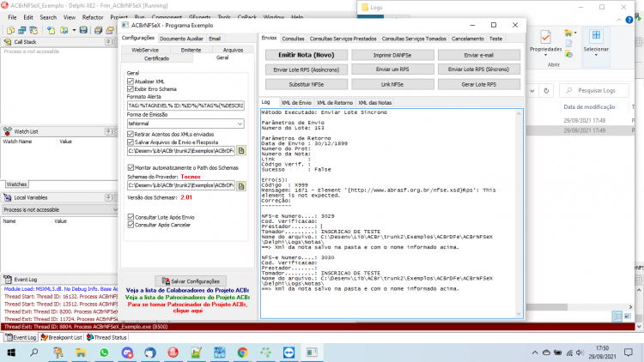The width and height of the screenshot is (644, 362).
Task: Open WhatsApp from taskbar
Action: 104,353
